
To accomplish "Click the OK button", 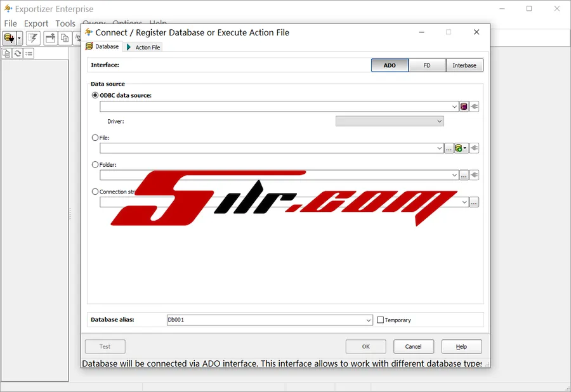I will click(365, 346).
